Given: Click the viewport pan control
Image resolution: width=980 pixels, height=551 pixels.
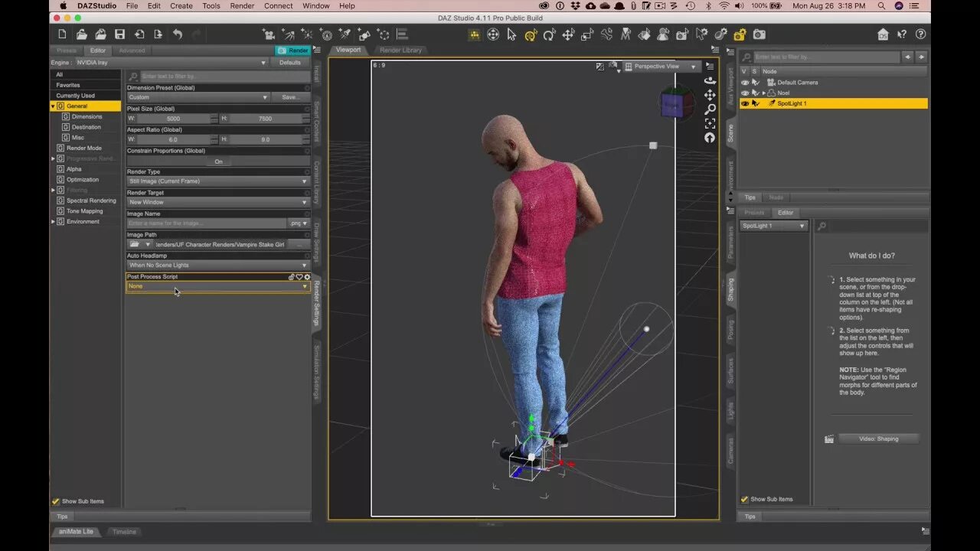Looking at the screenshot, I should click(x=710, y=95).
